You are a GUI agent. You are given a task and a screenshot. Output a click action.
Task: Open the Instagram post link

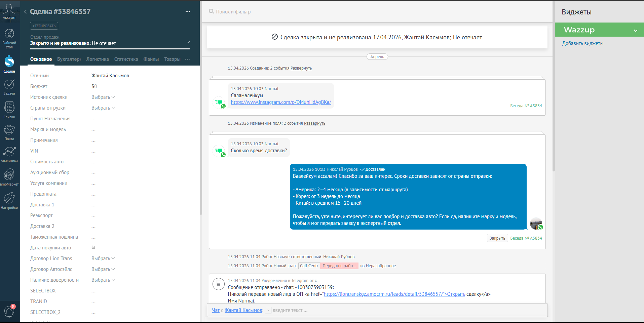tap(281, 102)
